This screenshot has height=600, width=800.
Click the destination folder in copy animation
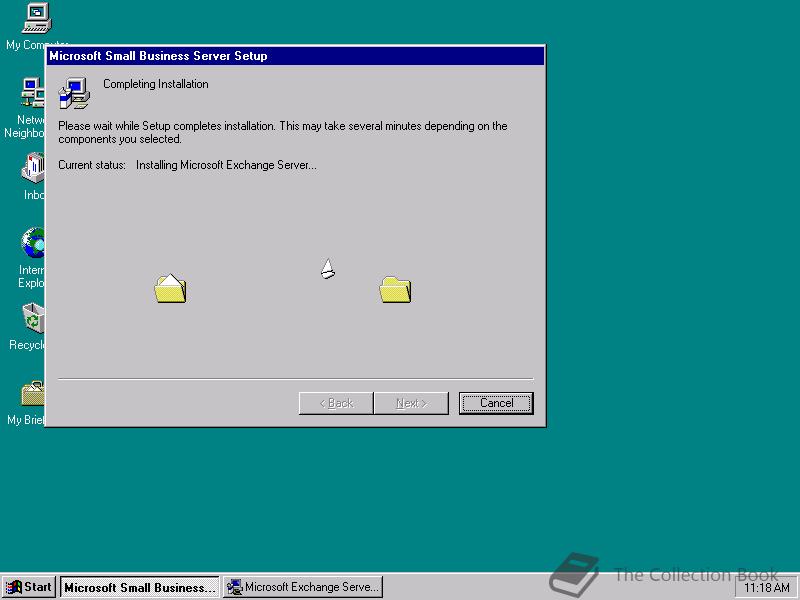pyautogui.click(x=395, y=290)
